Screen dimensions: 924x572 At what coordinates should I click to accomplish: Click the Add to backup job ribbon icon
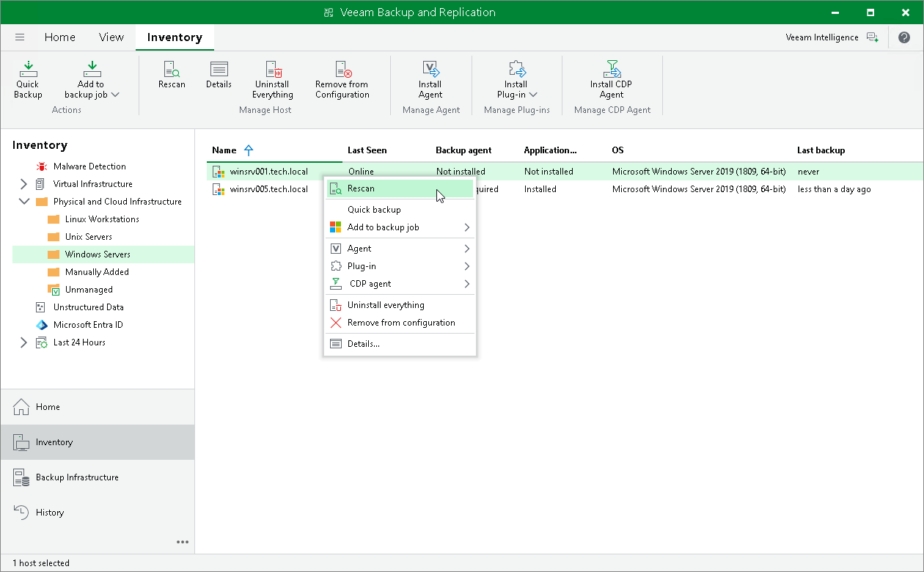coord(92,79)
